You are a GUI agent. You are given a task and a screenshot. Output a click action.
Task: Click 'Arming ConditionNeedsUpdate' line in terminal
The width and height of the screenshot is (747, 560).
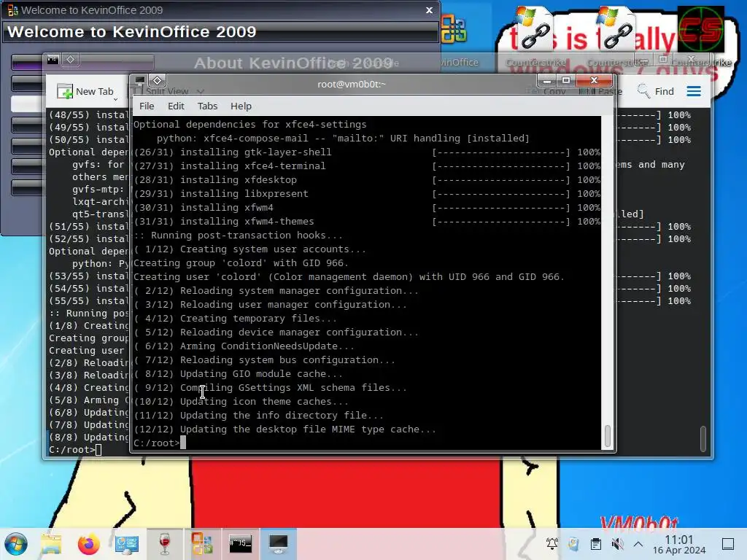(x=267, y=346)
